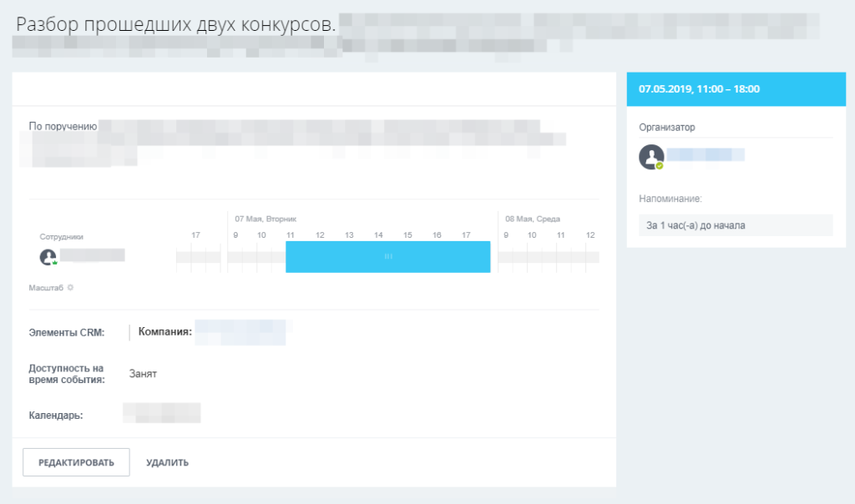Click the organizer's avatar icon
Viewport: 855px width, 504px height.
651,157
